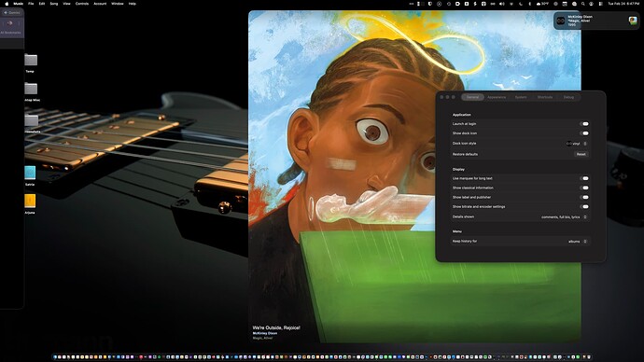Open the Song menu
Viewport: 644px width, 362px height.
click(x=54, y=4)
